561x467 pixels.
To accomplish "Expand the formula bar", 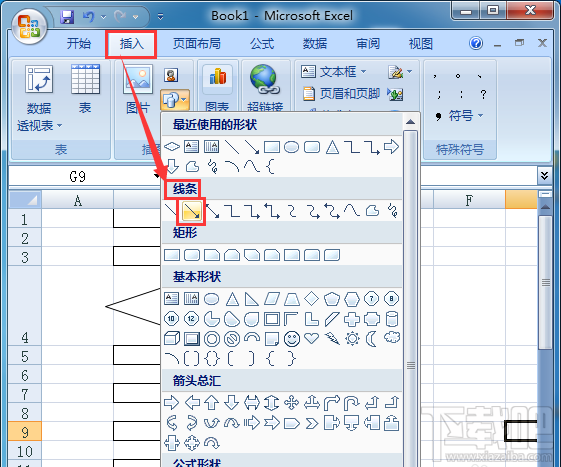I will tap(545, 175).
